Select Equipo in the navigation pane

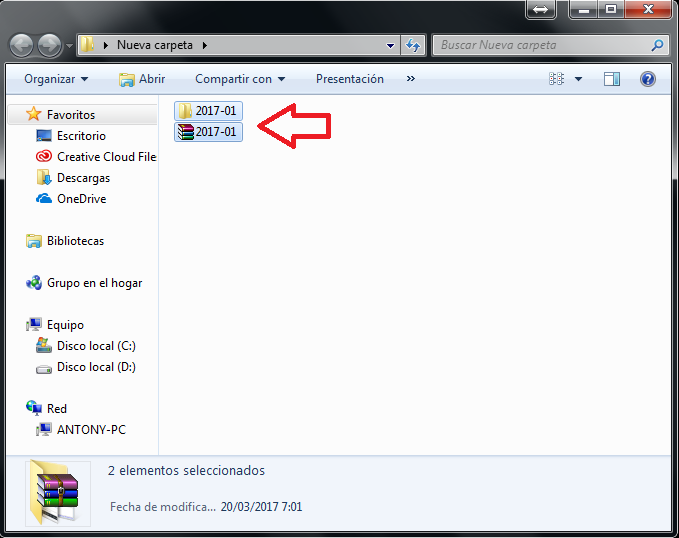click(65, 325)
